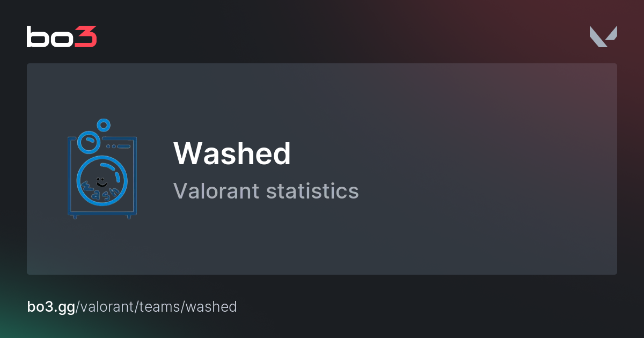
Task: Click the Valorant logo icon
Action: tap(603, 36)
